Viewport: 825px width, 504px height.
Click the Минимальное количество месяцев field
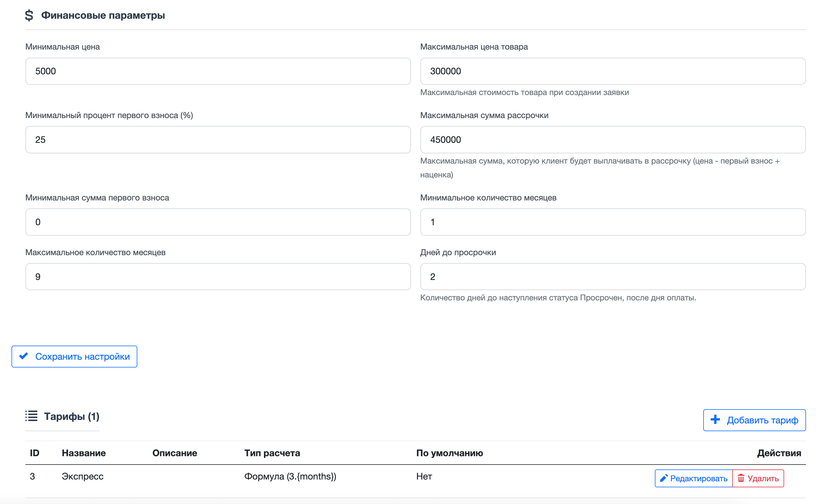click(612, 222)
